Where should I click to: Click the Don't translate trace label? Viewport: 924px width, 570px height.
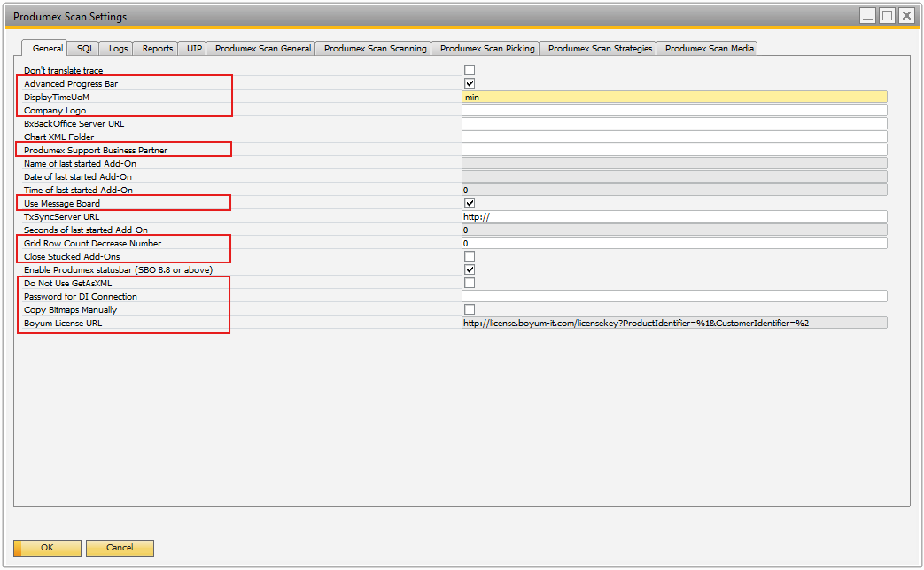coord(63,70)
